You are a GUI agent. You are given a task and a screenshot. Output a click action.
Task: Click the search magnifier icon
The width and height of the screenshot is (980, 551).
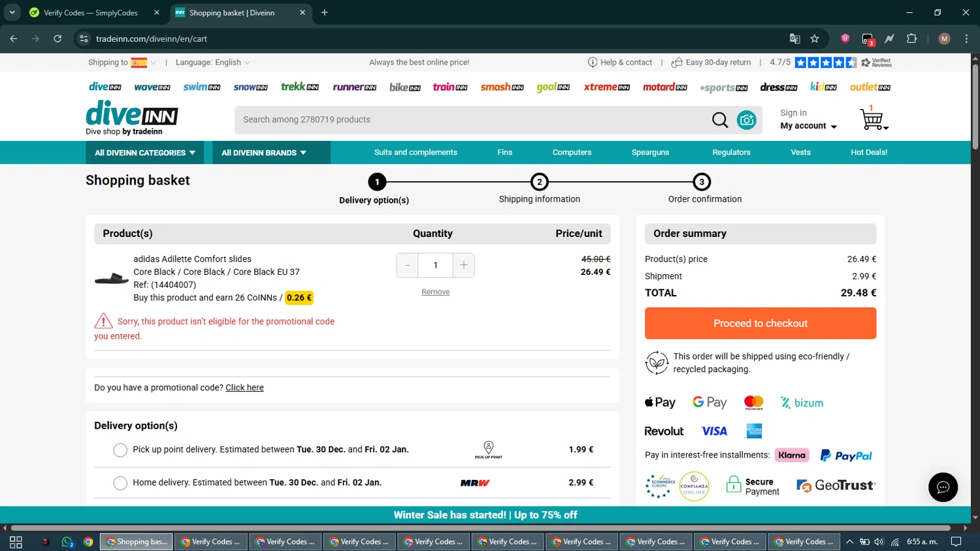720,120
